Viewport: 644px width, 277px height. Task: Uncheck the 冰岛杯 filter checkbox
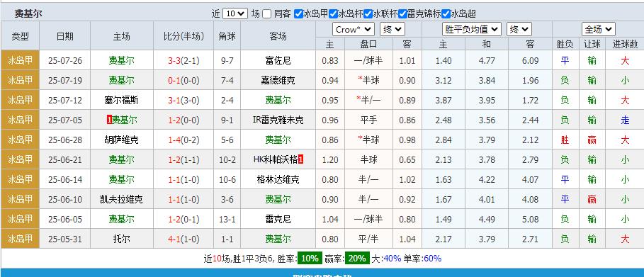tap(333, 14)
